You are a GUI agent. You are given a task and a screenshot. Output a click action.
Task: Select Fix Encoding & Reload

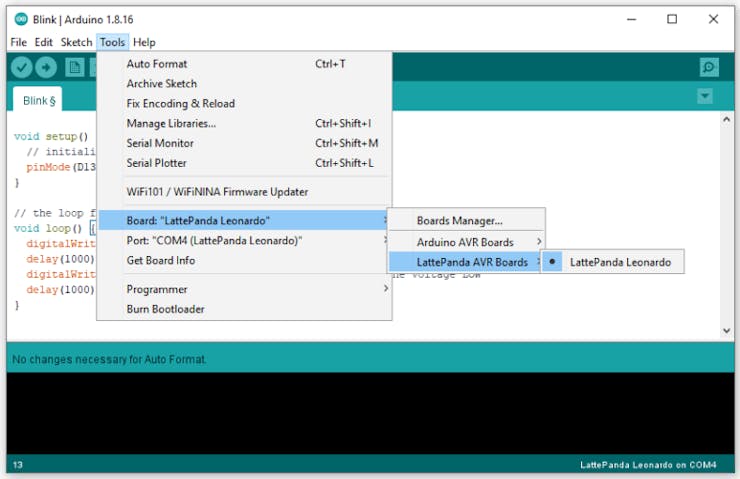coord(244,103)
